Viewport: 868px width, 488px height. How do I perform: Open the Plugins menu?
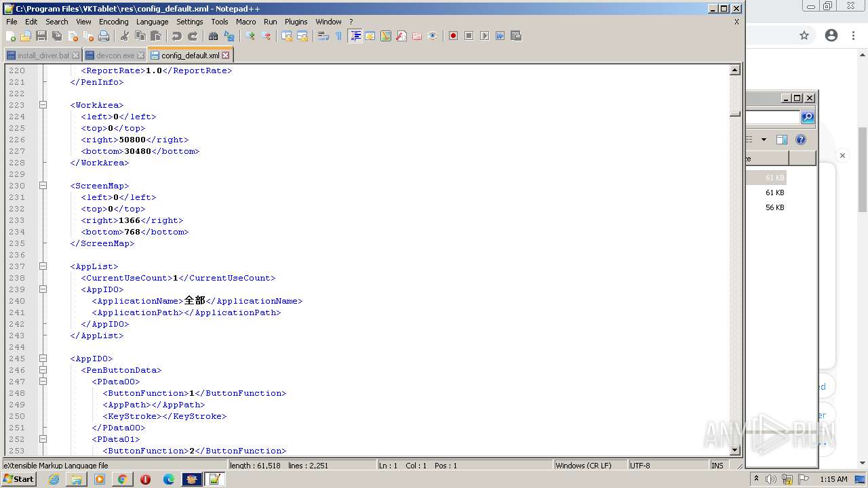coord(296,22)
